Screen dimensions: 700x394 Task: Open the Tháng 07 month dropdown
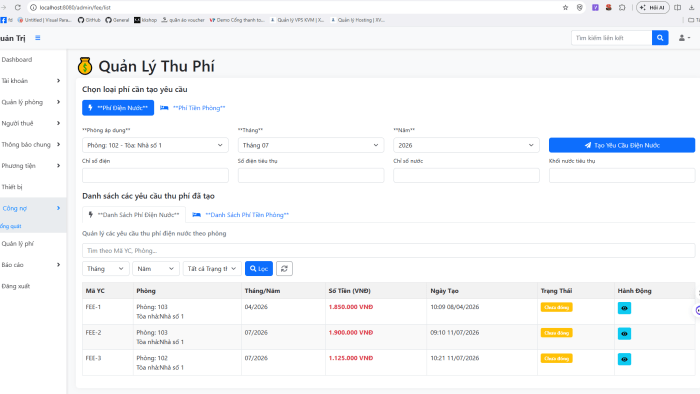pyautogui.click(x=311, y=145)
